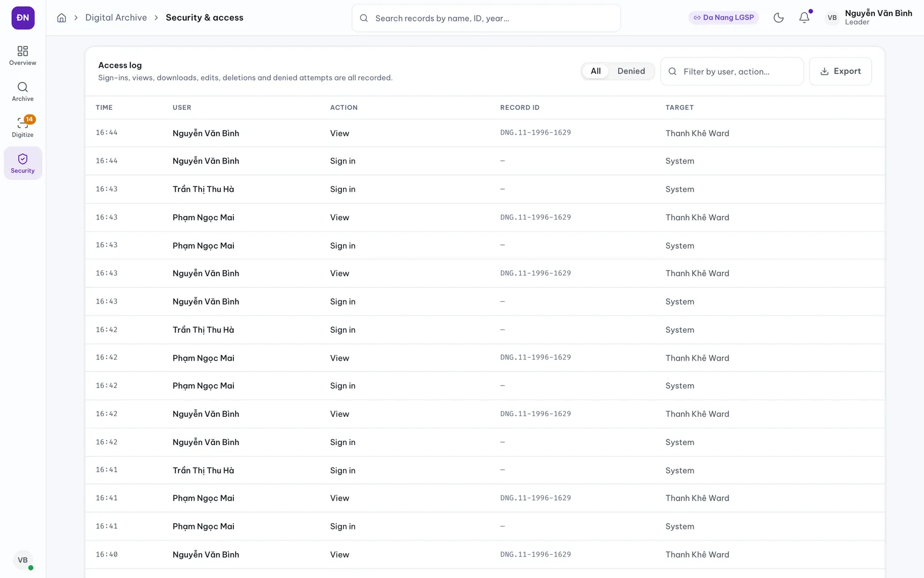Image resolution: width=924 pixels, height=578 pixels.
Task: Click the 16:40 timestamp cell
Action: pyautogui.click(x=106, y=554)
